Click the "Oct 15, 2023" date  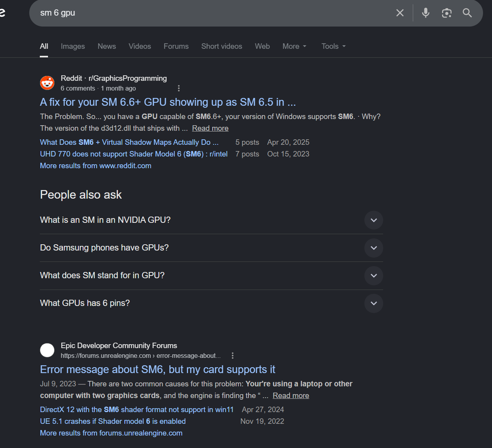[288, 154]
